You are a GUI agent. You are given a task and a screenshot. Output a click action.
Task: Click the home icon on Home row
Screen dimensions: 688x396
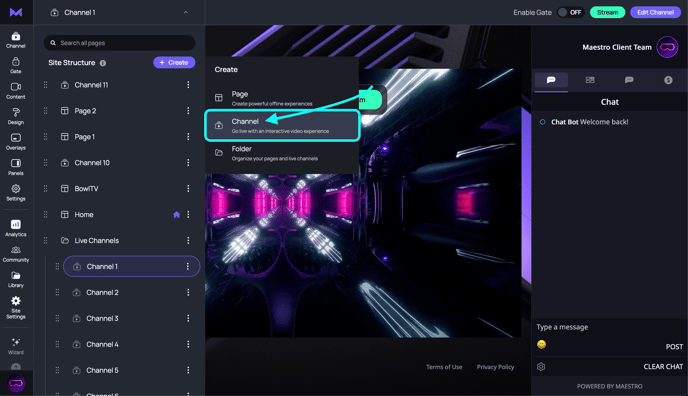(x=176, y=214)
